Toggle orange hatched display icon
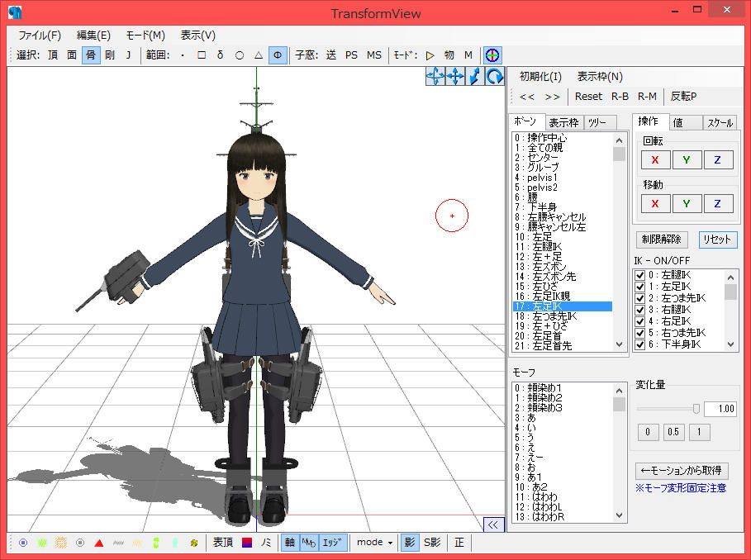Image resolution: width=751 pixels, height=560 pixels. point(61,543)
